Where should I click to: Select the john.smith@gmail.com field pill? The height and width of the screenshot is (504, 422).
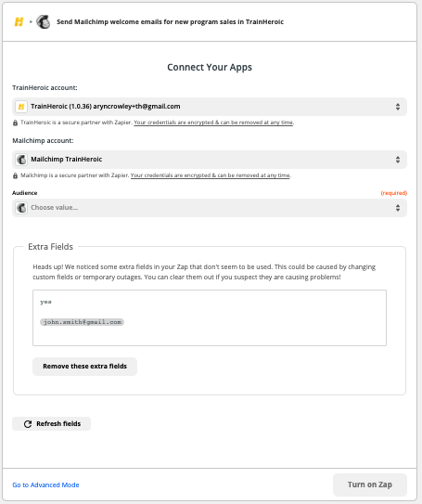83,322
